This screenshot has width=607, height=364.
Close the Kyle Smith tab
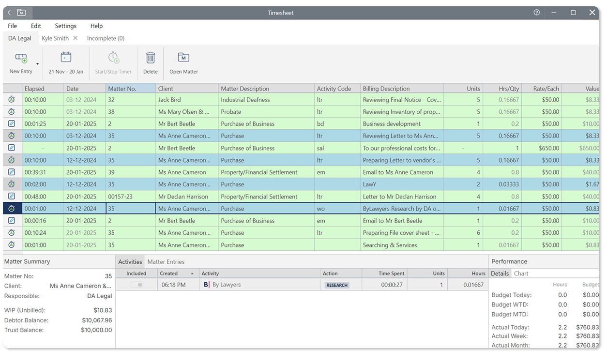pyautogui.click(x=76, y=38)
